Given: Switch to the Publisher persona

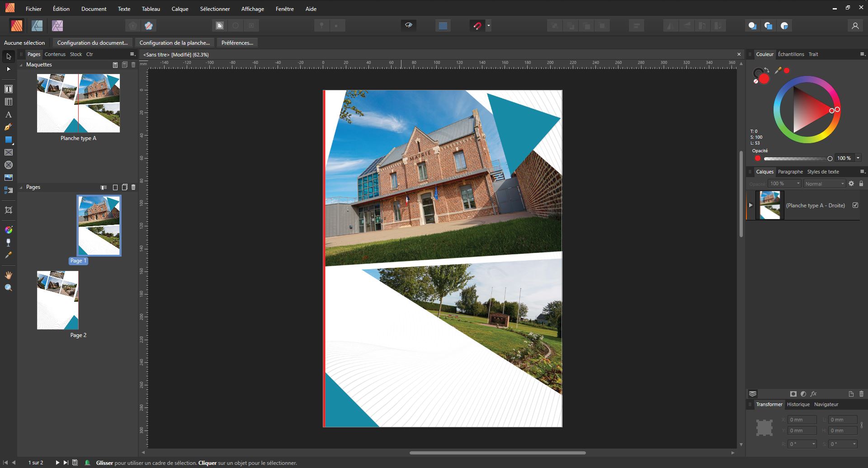Looking at the screenshot, I should click(x=17, y=26).
